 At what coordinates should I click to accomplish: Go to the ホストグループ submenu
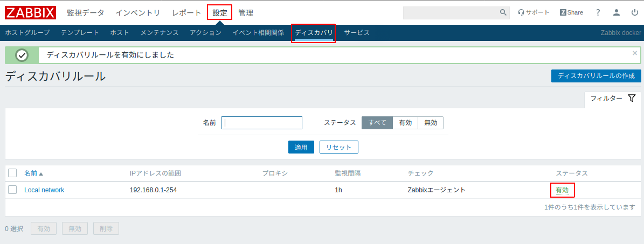[x=27, y=32]
